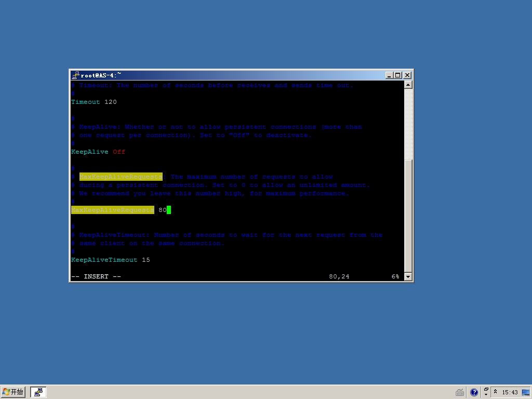The height and width of the screenshot is (399, 532).
Task: Click the 'Timeout 120' directive line
Action: [x=94, y=102]
